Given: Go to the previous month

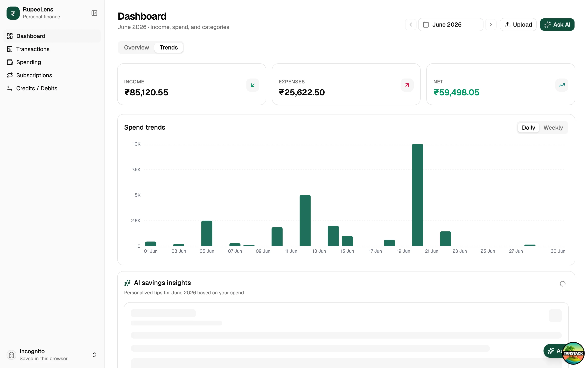Looking at the screenshot, I should pos(411,25).
